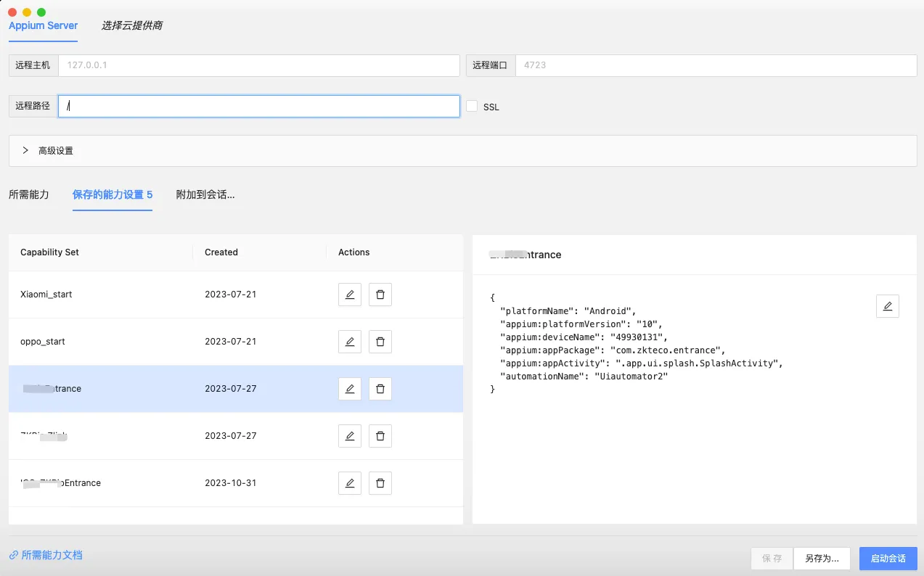Edit the raw JSON capabilities
Screen dimensions: 924x576
[887, 306]
